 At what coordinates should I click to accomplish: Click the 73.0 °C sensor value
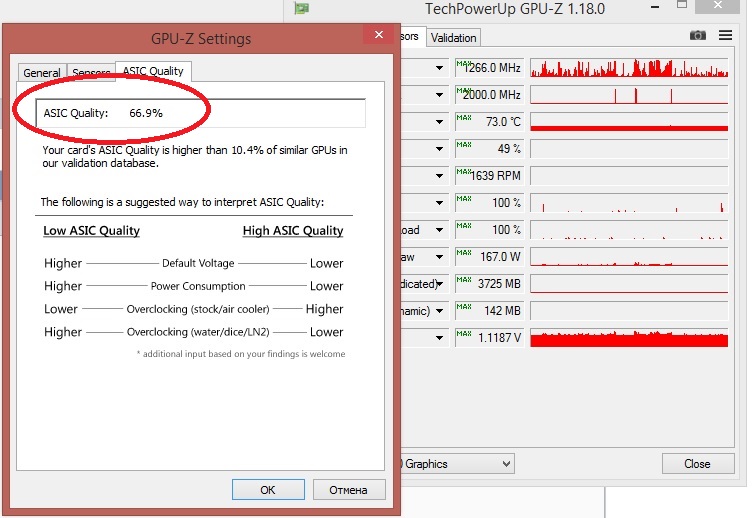tap(489, 122)
